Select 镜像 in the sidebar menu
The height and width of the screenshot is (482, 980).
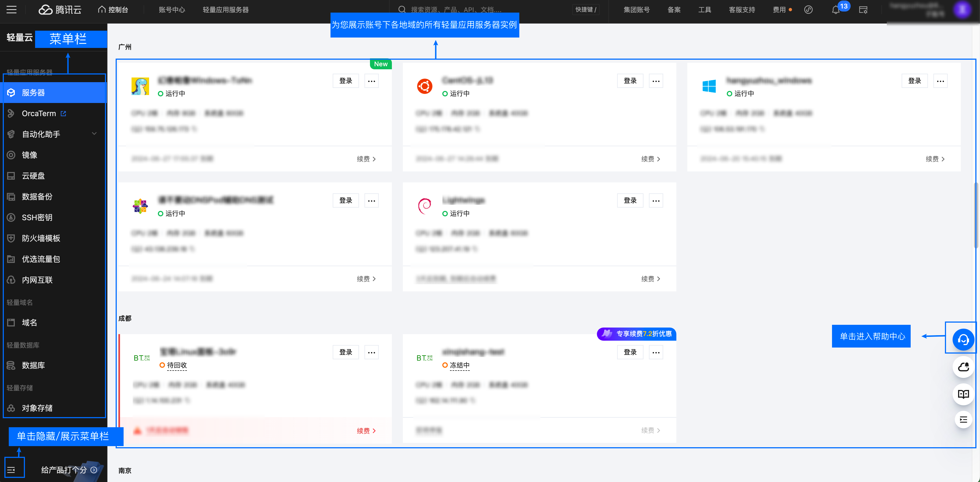coord(30,155)
